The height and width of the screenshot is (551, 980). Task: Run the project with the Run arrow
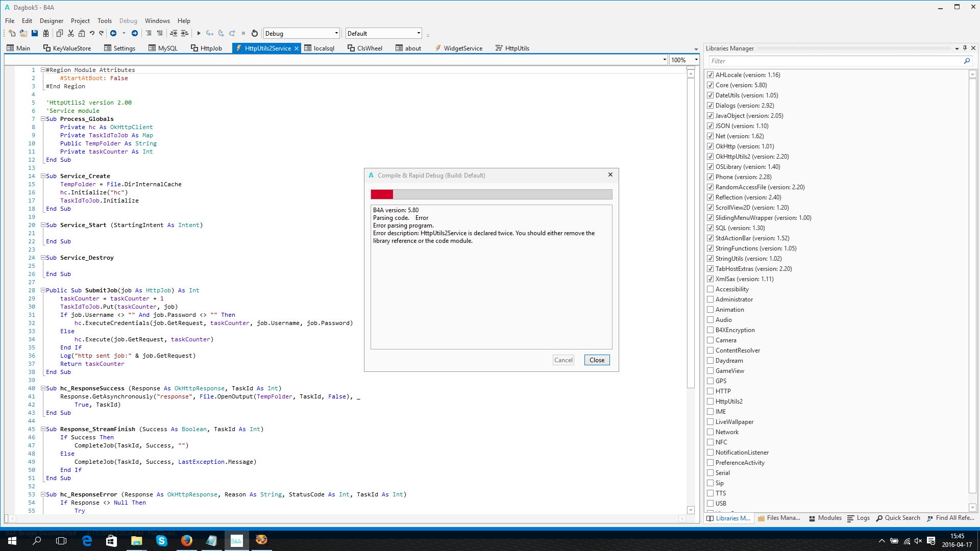point(199,33)
